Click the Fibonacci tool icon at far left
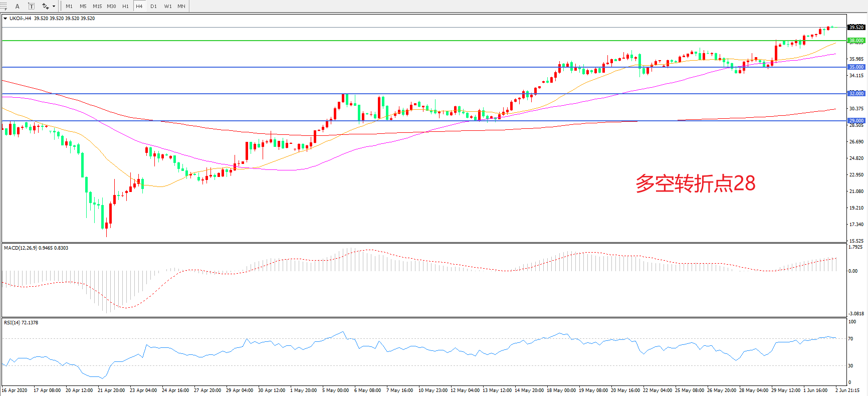The width and height of the screenshot is (868, 396). (x=3, y=7)
